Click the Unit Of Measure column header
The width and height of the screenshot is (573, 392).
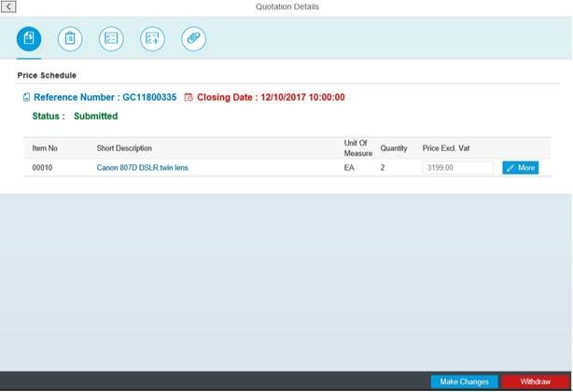(357, 148)
